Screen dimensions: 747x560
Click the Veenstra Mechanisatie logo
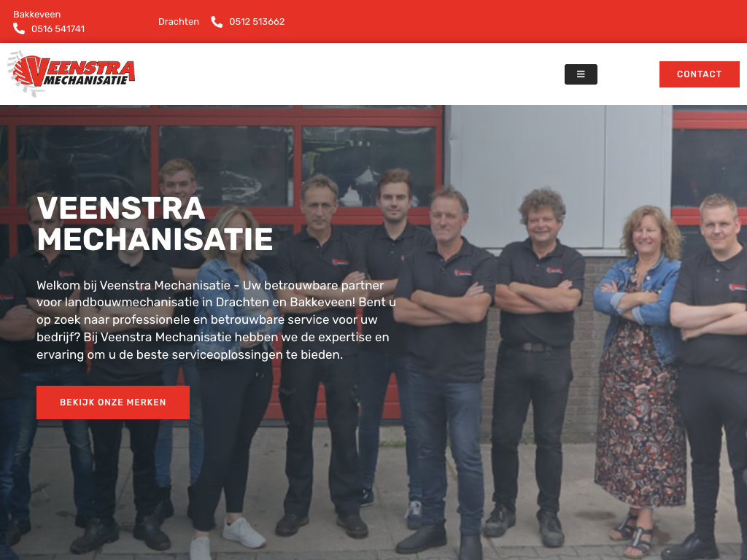pyautogui.click(x=71, y=74)
